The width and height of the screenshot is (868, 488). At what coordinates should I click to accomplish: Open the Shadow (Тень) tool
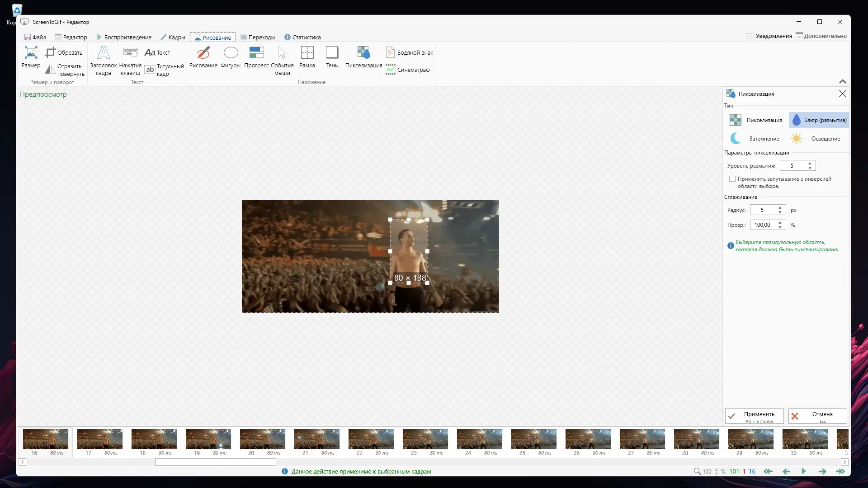click(x=332, y=57)
